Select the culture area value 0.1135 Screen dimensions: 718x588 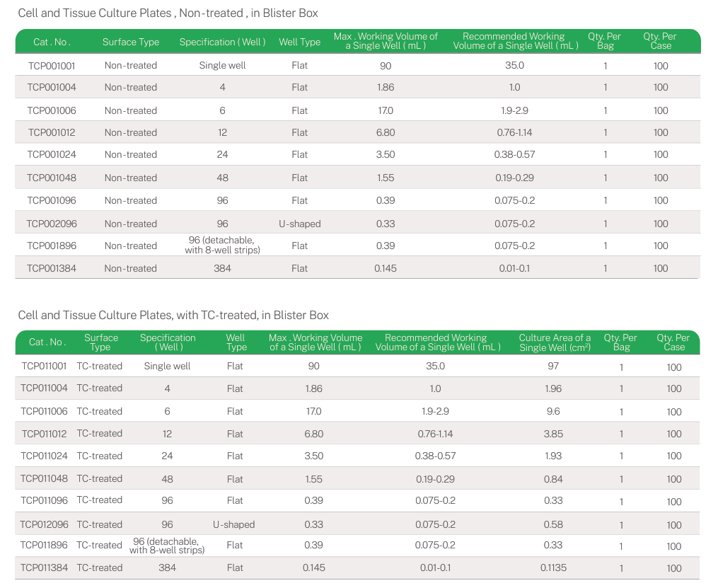[x=553, y=567]
